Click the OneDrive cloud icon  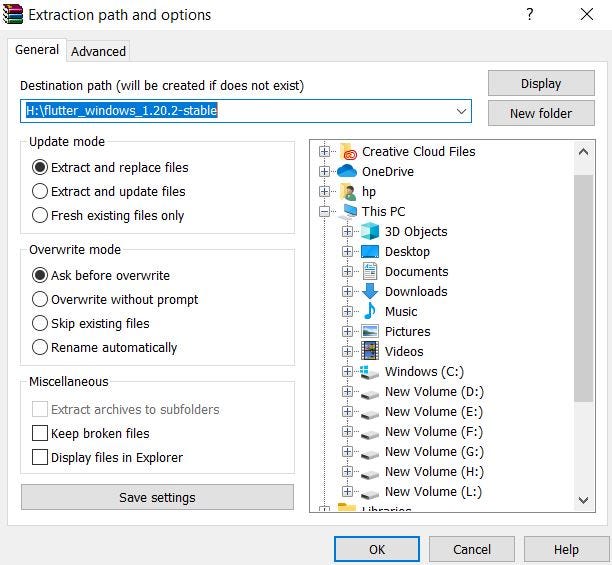347,171
